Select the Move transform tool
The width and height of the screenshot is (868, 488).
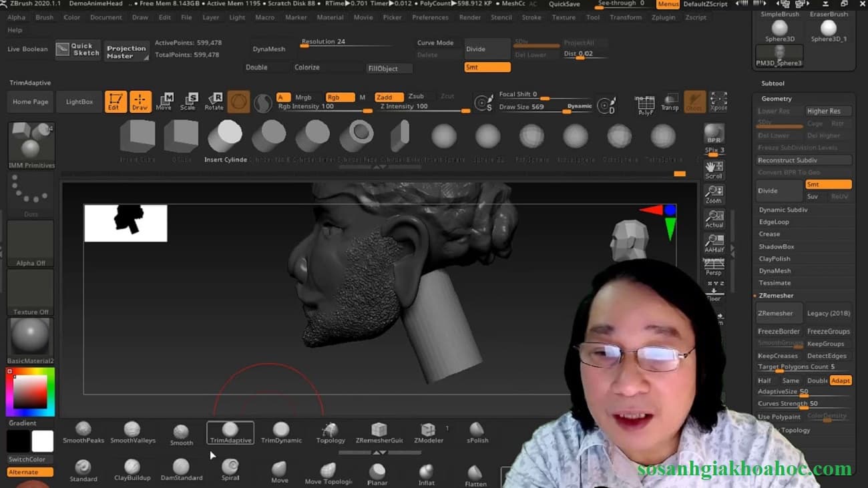tap(164, 101)
